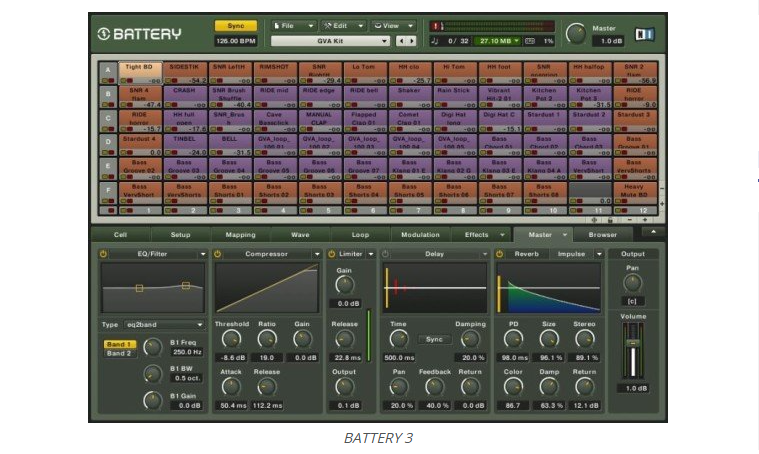Load previous kit with left arrow
759x454 pixels.
point(401,41)
